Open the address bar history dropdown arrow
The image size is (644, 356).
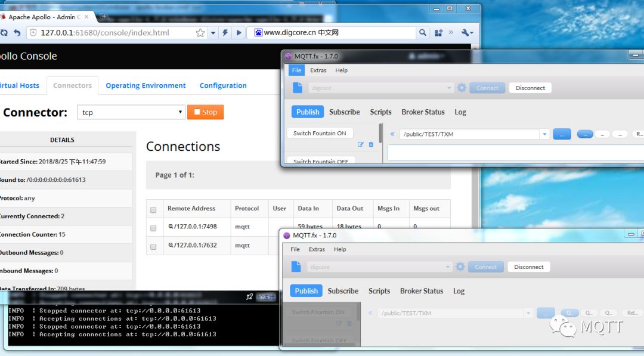click(213, 33)
